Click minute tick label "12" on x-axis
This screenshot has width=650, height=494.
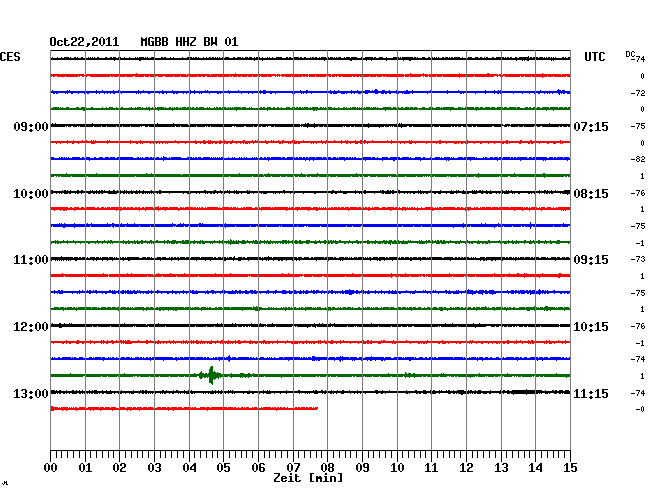tap(466, 468)
